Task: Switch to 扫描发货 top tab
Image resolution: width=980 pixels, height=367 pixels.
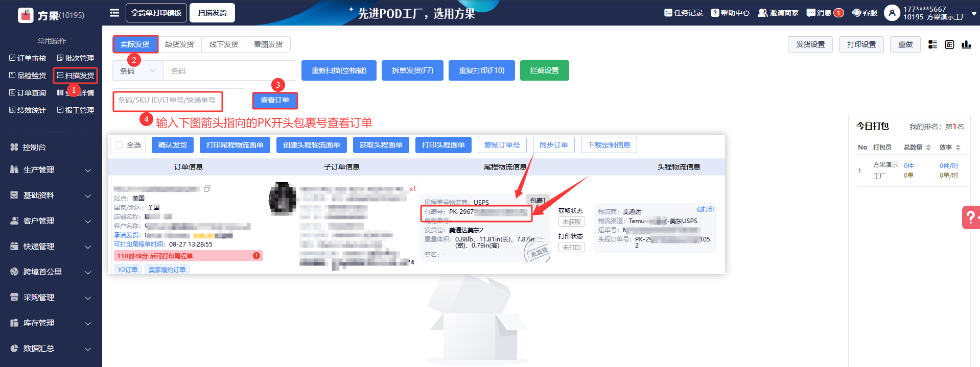Action: [x=212, y=13]
